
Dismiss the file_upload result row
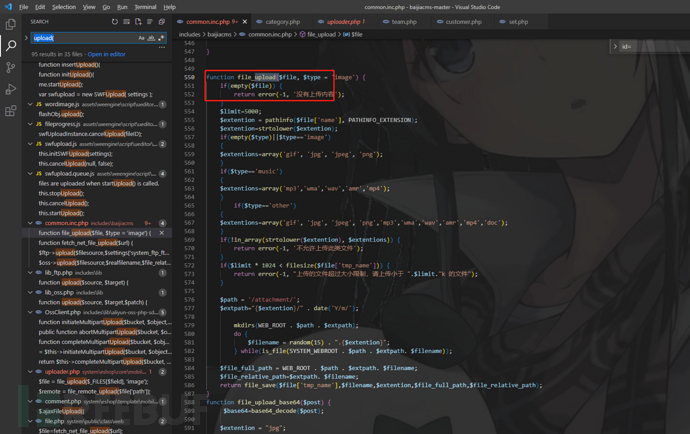161,233
